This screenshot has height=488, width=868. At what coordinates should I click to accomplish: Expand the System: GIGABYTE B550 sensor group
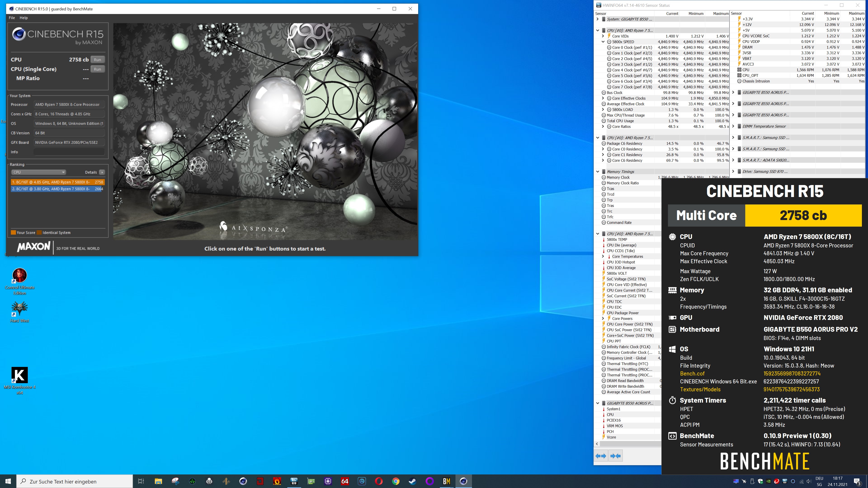tap(598, 19)
